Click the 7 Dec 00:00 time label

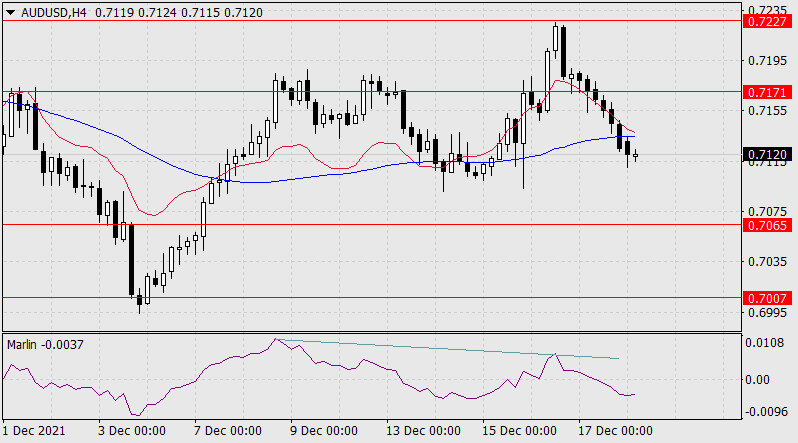(227, 431)
